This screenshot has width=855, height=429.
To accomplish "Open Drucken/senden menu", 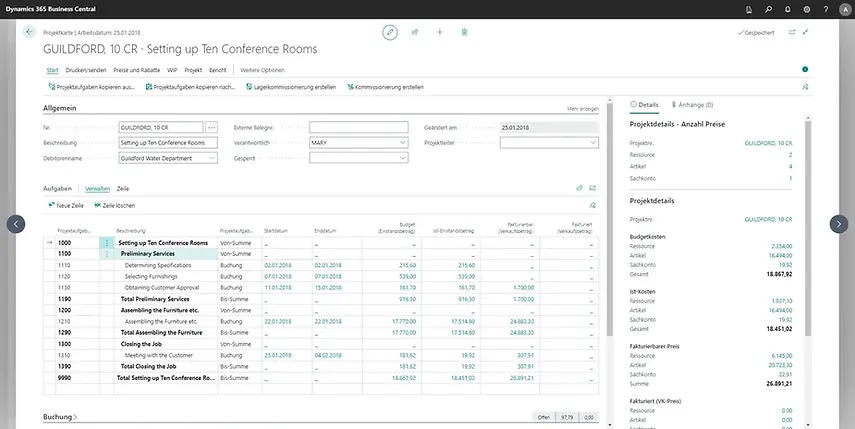I will [86, 70].
